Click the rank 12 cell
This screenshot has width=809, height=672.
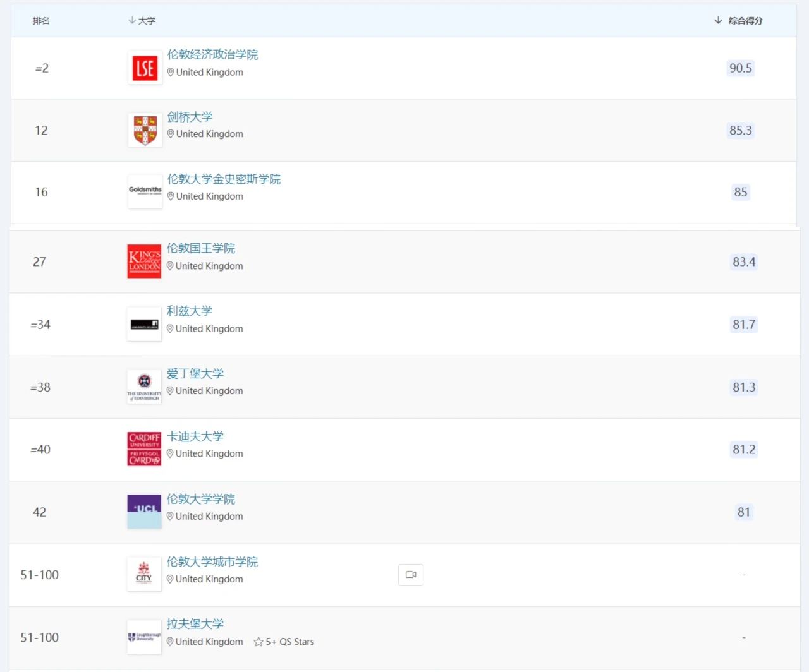pyautogui.click(x=41, y=130)
